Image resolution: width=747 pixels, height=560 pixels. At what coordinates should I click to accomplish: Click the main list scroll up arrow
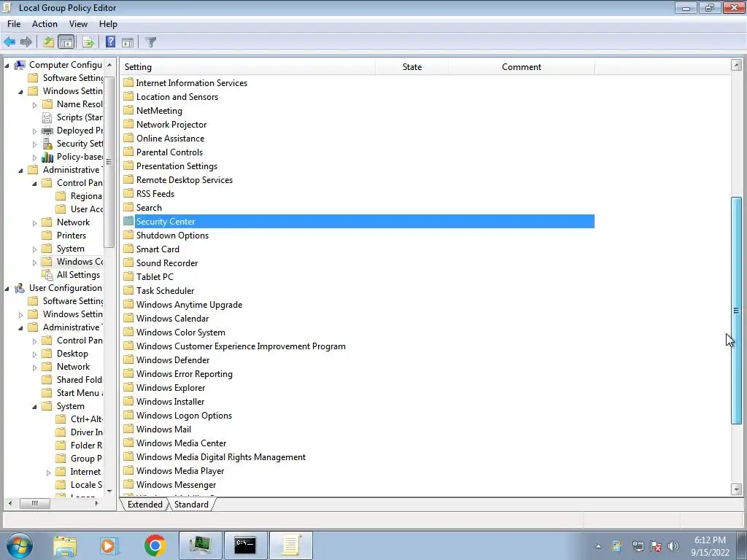tap(737, 65)
